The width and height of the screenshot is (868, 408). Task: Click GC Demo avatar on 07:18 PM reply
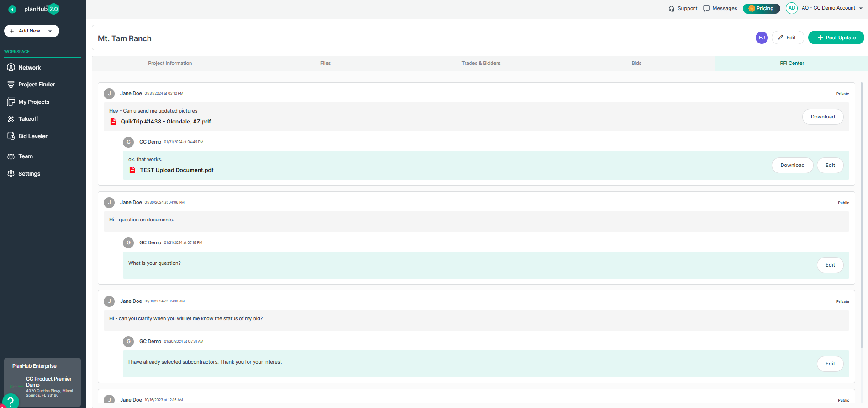click(x=128, y=243)
